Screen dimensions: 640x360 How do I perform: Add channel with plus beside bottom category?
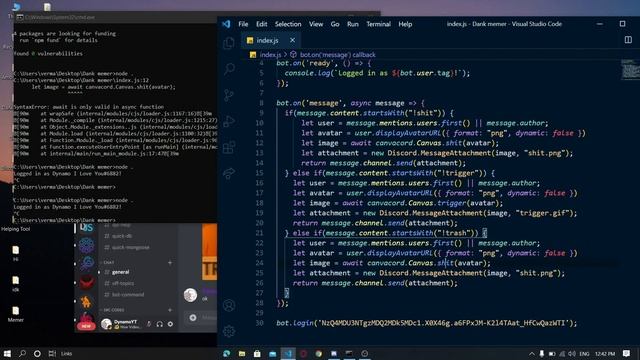point(170,310)
